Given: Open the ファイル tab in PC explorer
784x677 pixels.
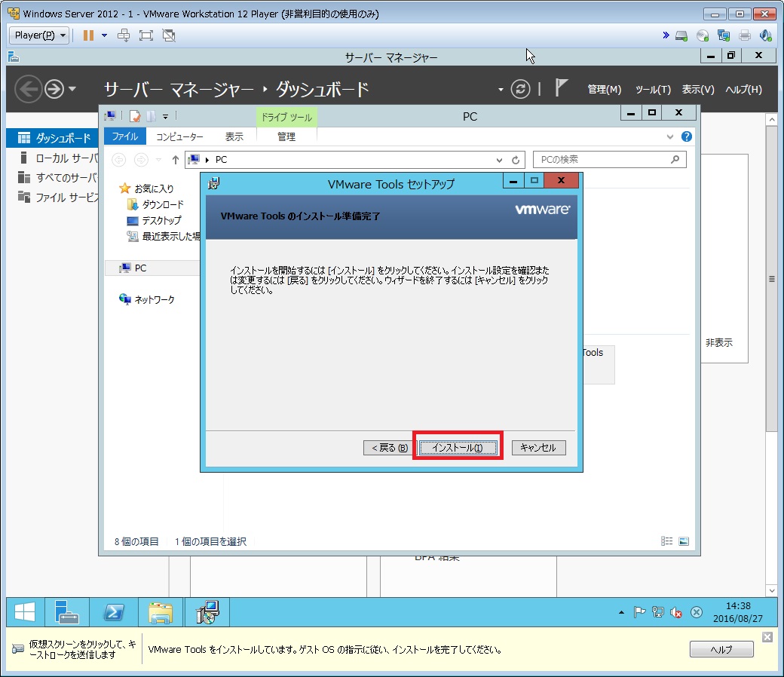Looking at the screenshot, I should click(x=125, y=136).
